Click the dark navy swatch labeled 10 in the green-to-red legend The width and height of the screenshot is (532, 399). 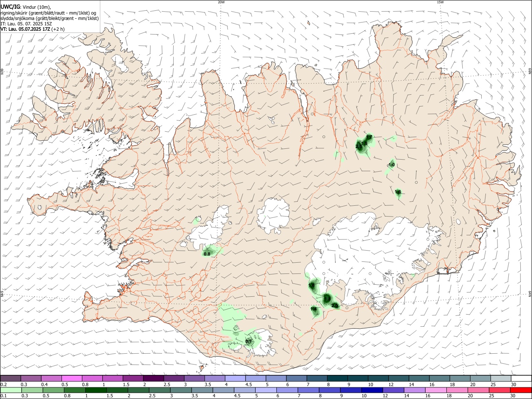[x=371, y=390]
